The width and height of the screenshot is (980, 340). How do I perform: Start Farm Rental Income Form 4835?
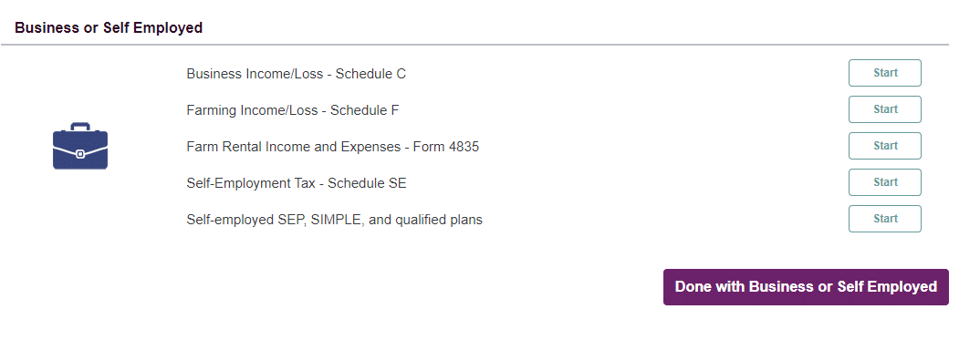884,146
